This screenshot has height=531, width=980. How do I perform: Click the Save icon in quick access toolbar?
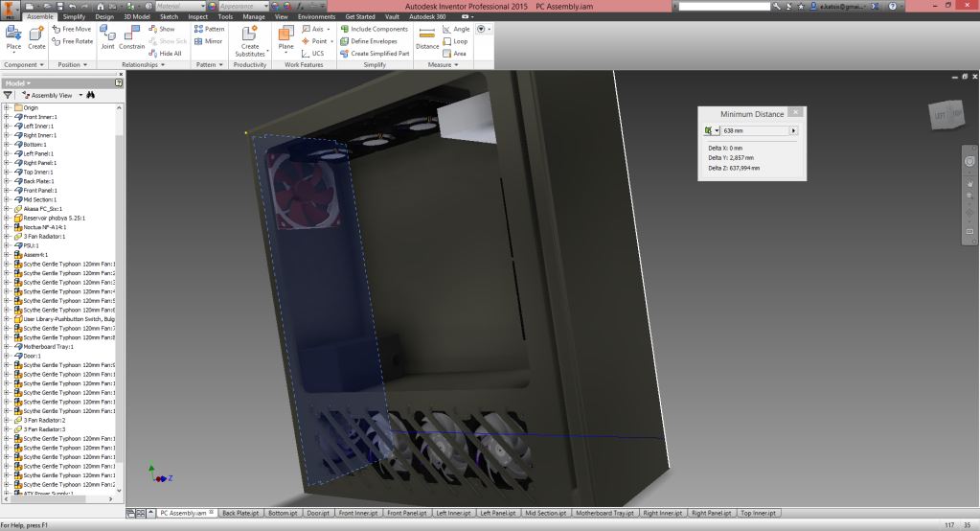pos(60,6)
